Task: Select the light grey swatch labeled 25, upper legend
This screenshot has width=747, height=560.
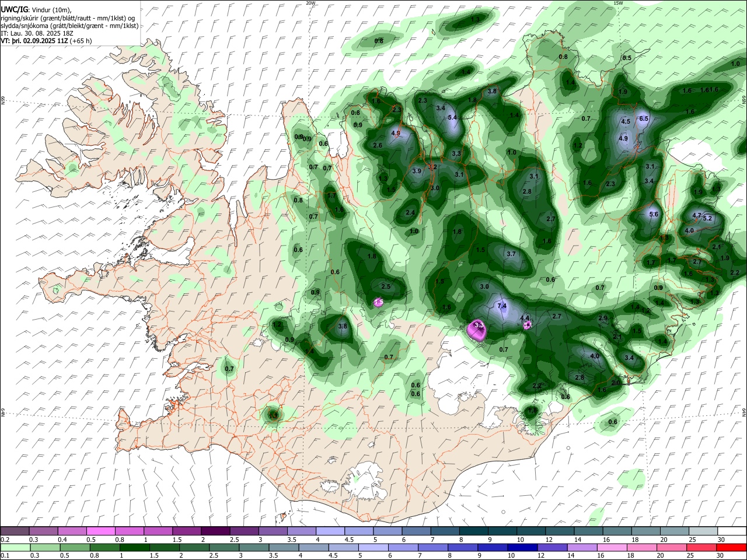Action: [703, 531]
